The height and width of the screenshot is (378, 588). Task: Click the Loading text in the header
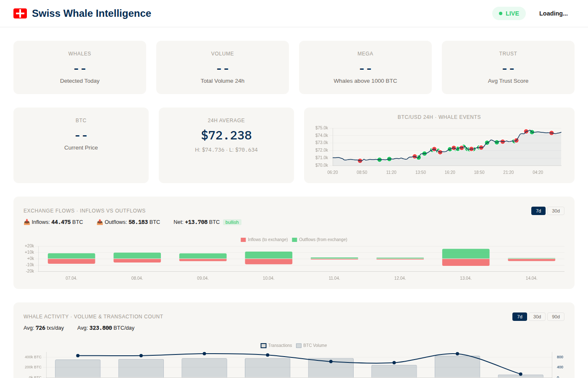553,13
